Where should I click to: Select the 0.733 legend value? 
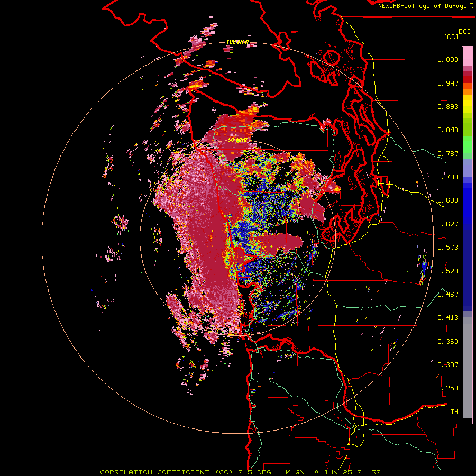pyautogui.click(x=448, y=177)
